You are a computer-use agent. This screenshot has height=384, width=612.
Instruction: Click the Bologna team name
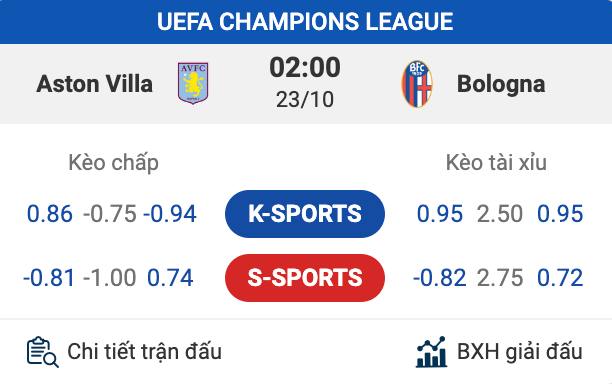tap(501, 84)
